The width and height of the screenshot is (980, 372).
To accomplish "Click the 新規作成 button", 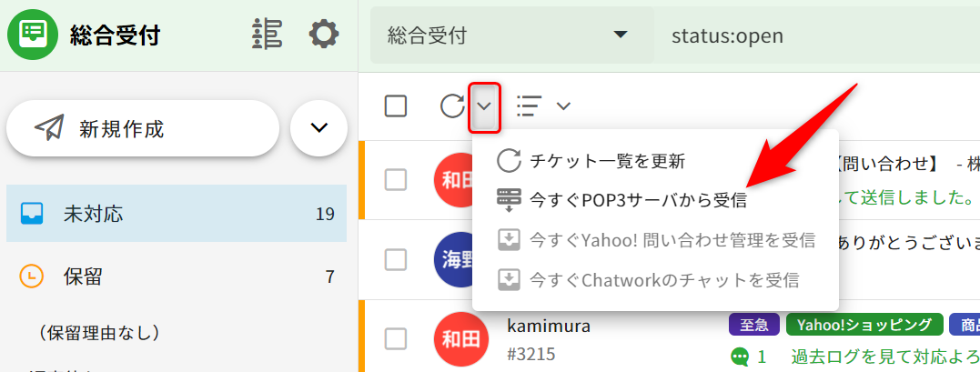I will (142, 128).
